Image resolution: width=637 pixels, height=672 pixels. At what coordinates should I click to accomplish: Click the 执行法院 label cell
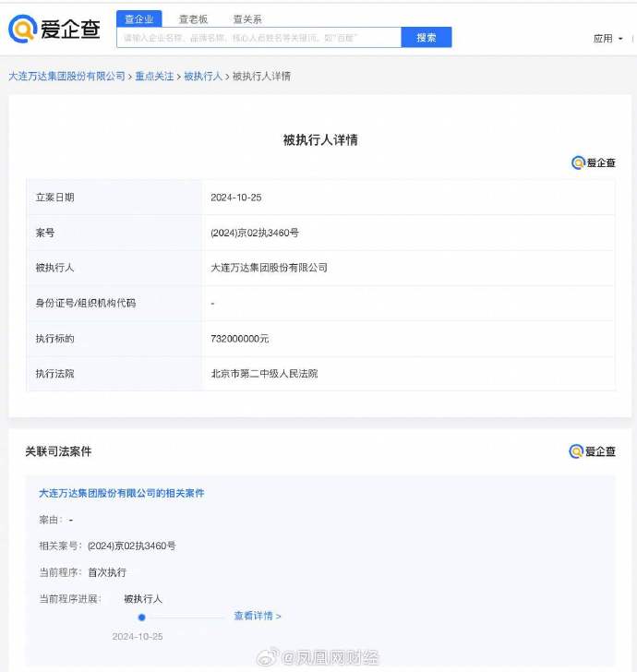(114, 374)
